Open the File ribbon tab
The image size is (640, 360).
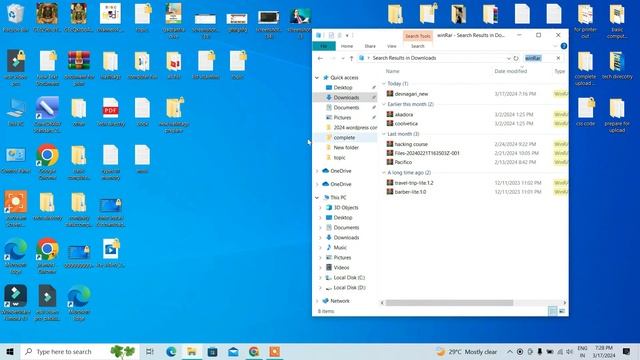(x=324, y=46)
